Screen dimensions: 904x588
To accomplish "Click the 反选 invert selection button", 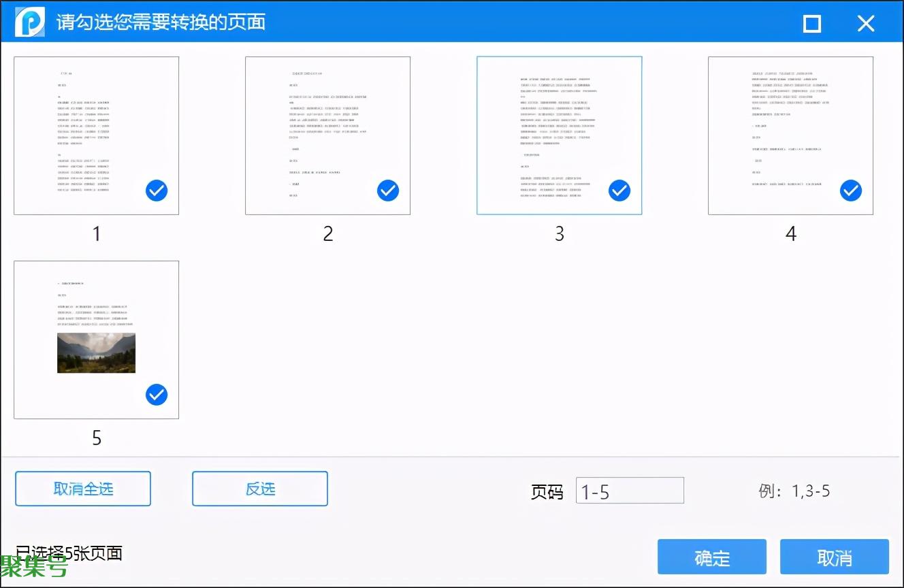I will point(260,489).
